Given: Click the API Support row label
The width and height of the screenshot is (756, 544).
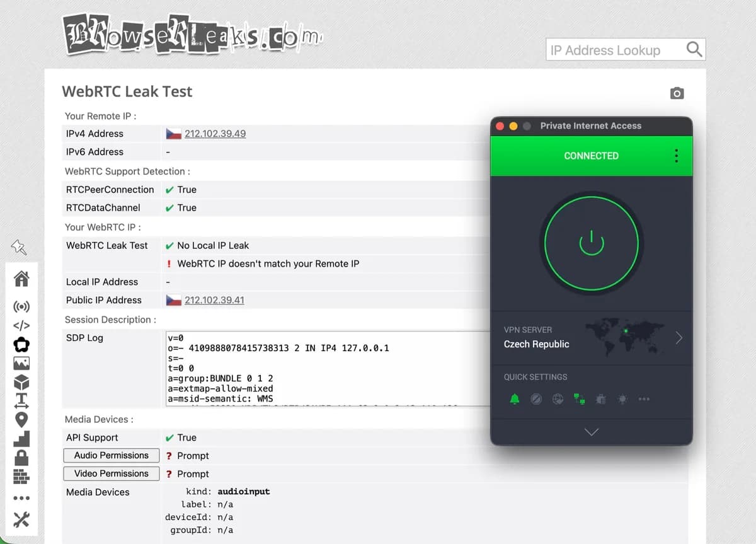Looking at the screenshot, I should click(x=92, y=437).
